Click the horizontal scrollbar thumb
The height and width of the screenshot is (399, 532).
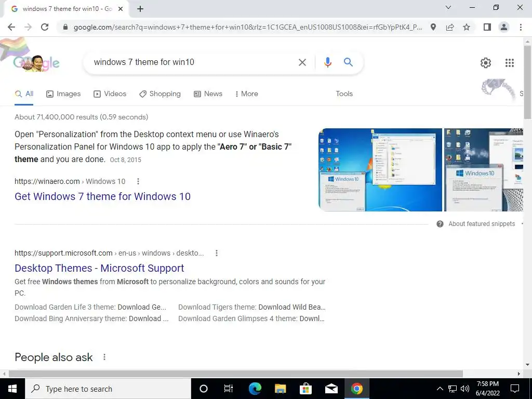click(236, 374)
